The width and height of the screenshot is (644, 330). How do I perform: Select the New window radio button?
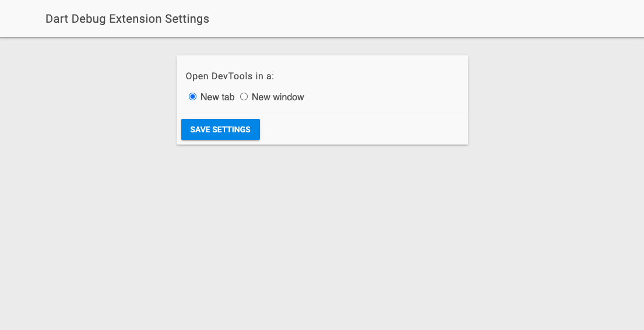click(x=244, y=97)
